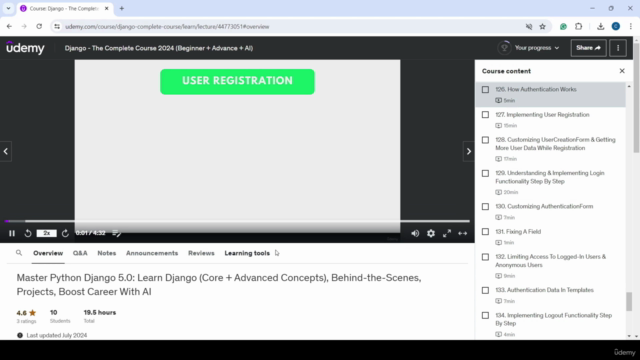Open course options three-dot menu
640x360 pixels.
tap(618, 48)
